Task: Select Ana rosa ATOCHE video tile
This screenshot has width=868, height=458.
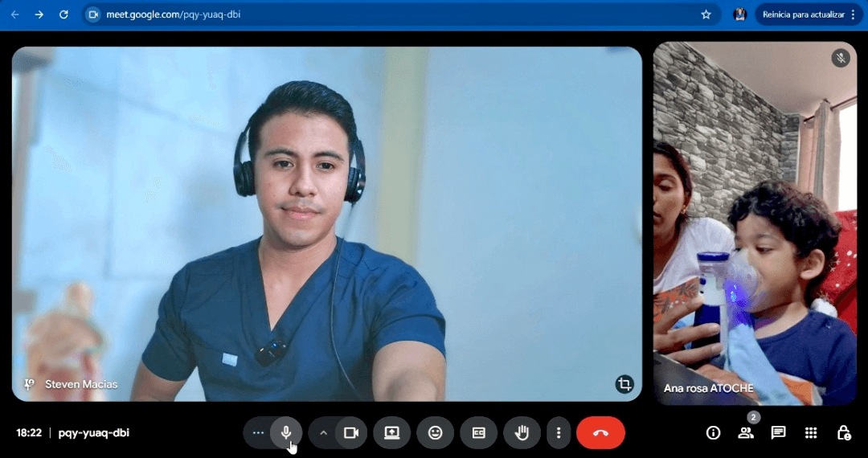Action: tap(755, 223)
